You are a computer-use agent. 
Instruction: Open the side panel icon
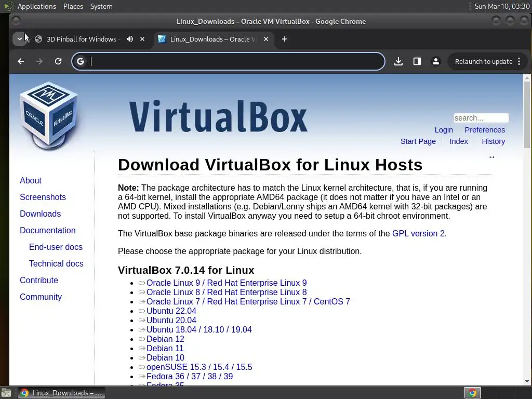click(x=417, y=61)
